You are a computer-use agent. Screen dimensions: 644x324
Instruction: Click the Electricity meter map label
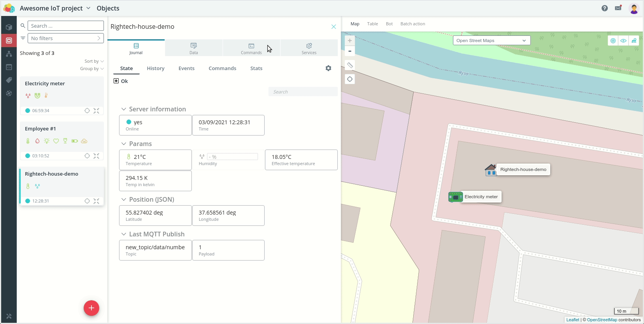coord(481,197)
